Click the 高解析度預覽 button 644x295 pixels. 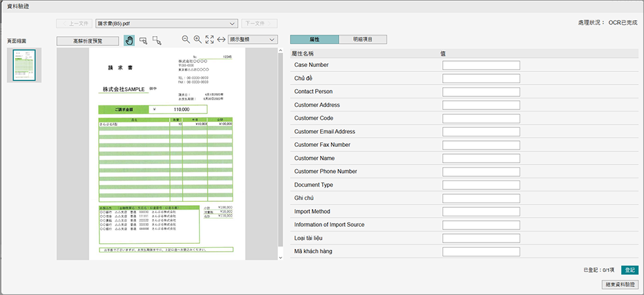(88, 41)
